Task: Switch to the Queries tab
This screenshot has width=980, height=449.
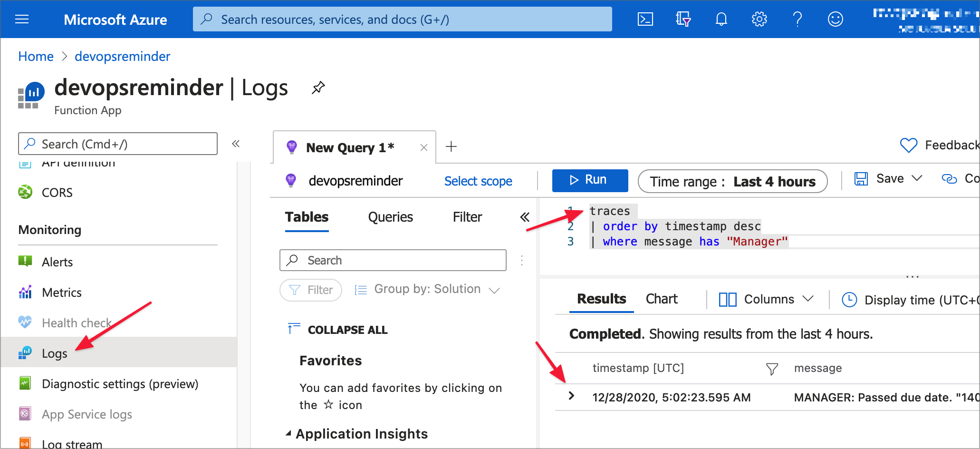Action: (390, 217)
